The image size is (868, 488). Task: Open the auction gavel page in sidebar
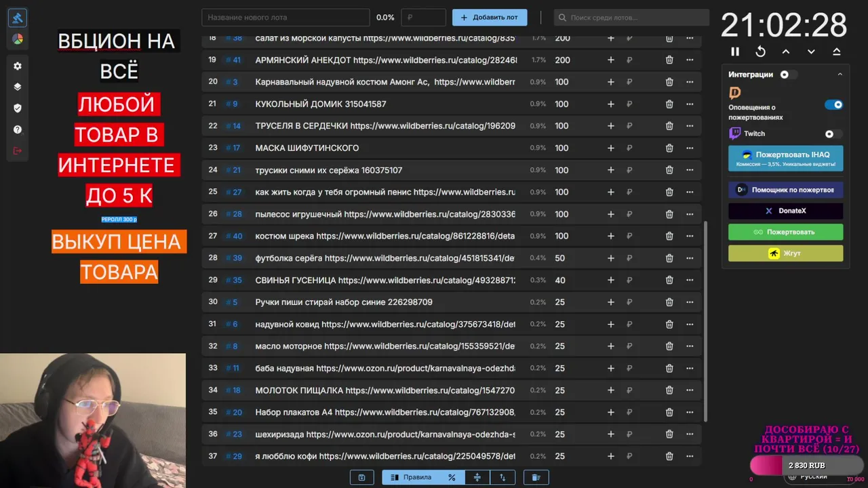click(18, 18)
